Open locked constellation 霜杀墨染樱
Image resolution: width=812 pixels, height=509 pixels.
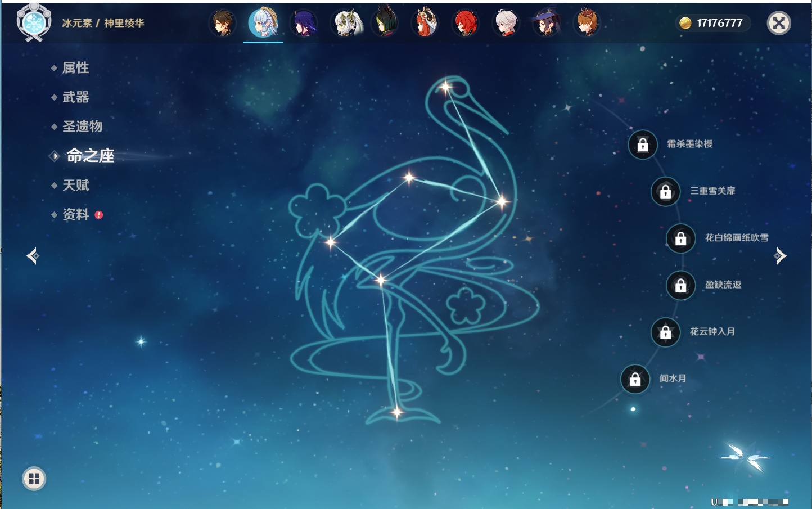643,145
